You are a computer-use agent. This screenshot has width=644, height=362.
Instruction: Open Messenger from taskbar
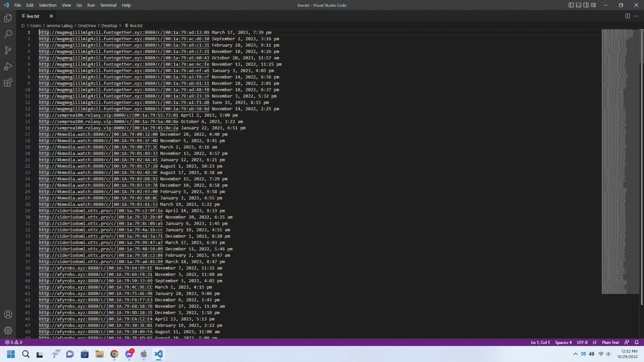click(x=129, y=354)
